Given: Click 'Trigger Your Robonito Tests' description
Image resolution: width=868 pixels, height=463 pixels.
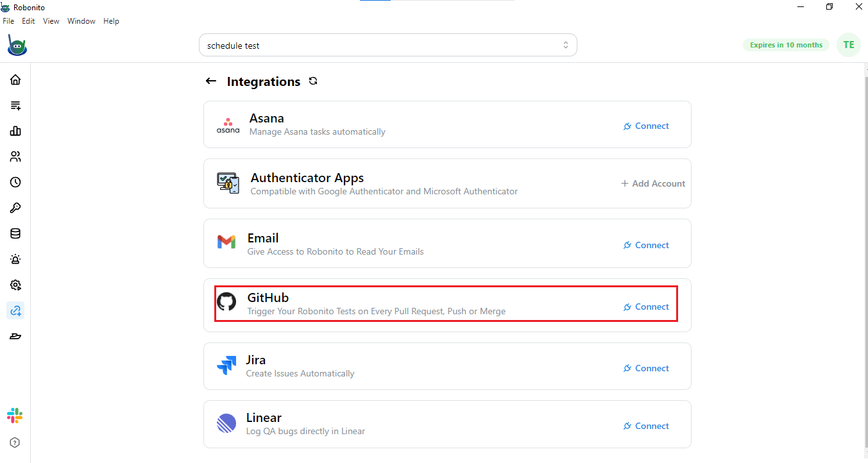Looking at the screenshot, I should [377, 311].
